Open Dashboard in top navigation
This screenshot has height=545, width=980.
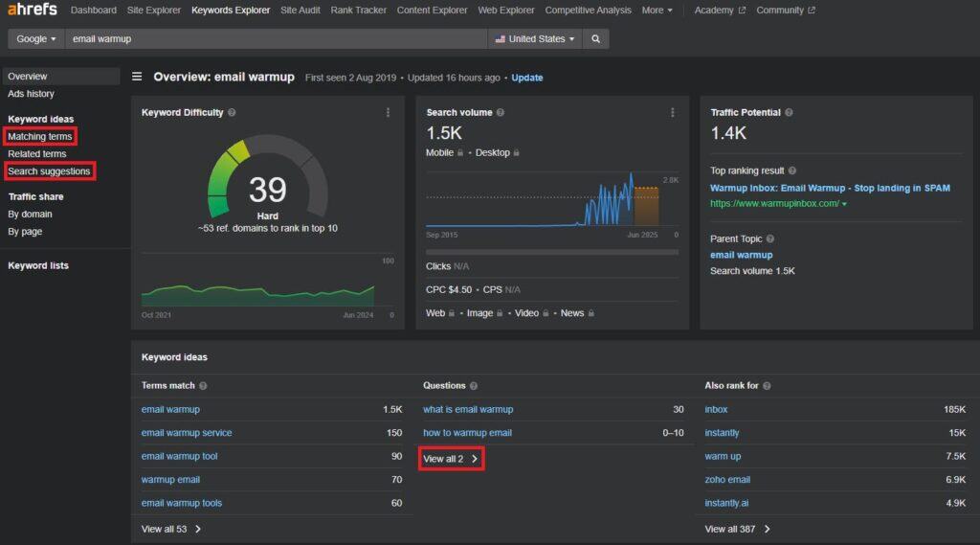pos(93,10)
